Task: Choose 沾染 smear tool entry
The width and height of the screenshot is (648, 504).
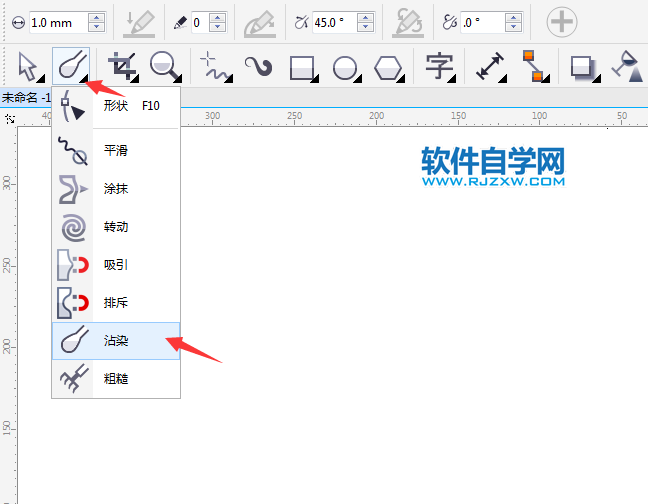Action: tap(116, 341)
